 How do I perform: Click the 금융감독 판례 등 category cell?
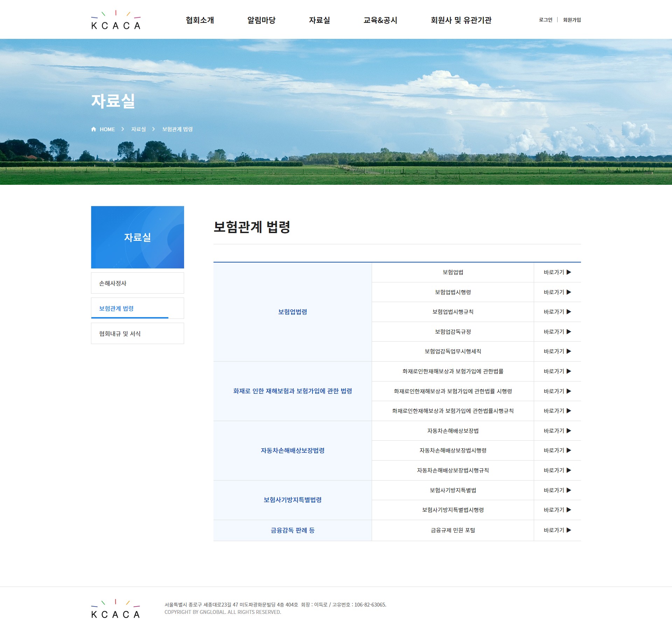(x=293, y=530)
